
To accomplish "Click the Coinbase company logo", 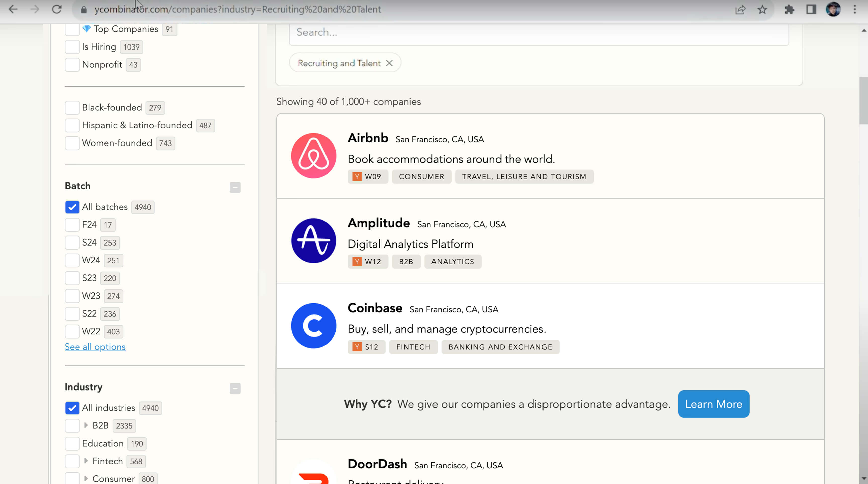I will (313, 326).
